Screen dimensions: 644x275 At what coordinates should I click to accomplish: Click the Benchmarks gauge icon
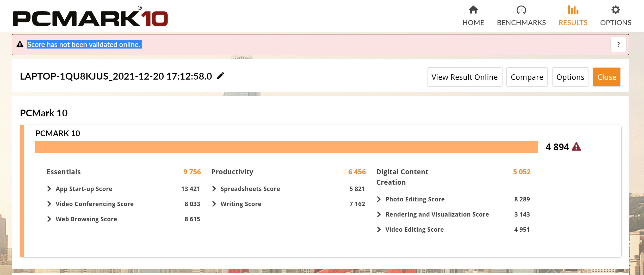click(x=521, y=10)
